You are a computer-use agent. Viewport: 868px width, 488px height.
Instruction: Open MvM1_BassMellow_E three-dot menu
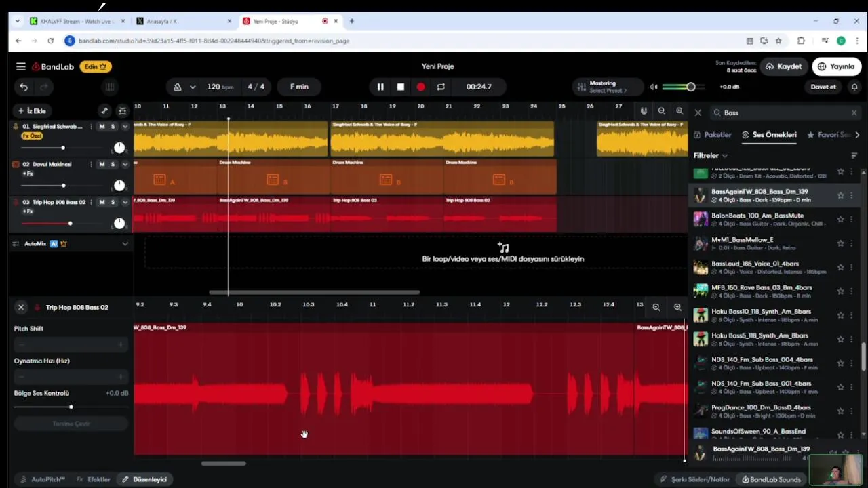[852, 243]
